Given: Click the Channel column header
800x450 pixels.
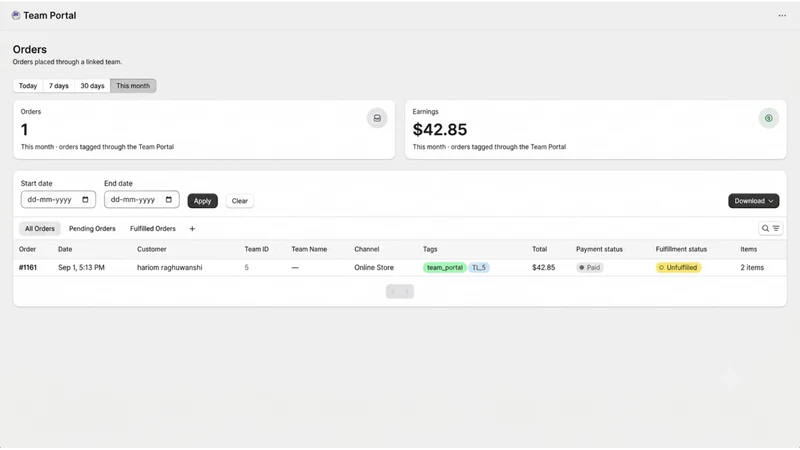Looking at the screenshot, I should pyautogui.click(x=367, y=249).
